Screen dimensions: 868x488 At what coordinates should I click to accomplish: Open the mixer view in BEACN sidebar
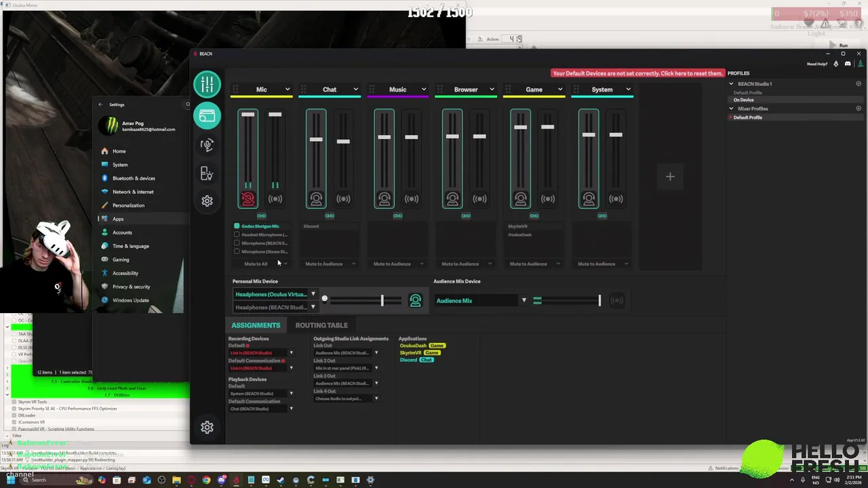point(207,84)
